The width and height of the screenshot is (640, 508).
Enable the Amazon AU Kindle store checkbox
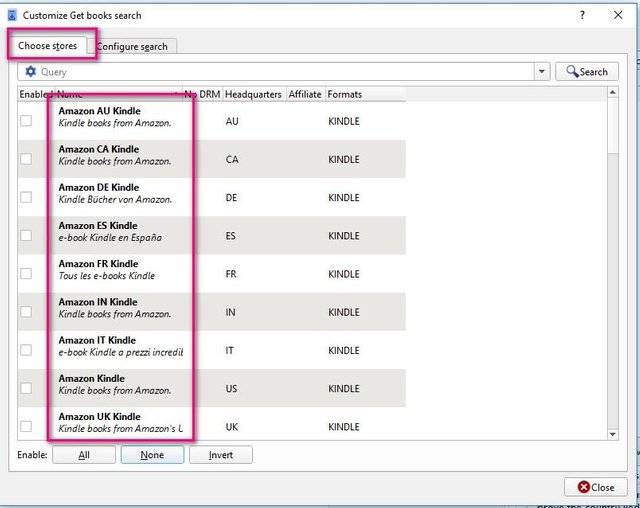click(26, 121)
